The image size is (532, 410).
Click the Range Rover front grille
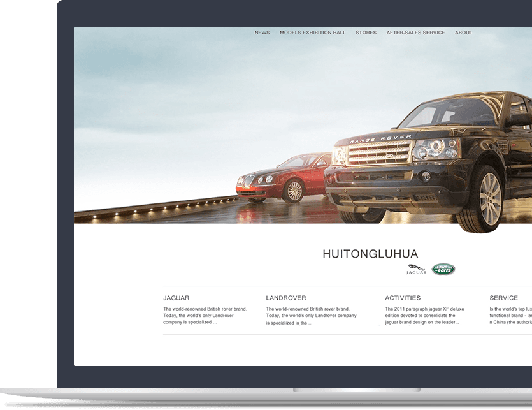click(x=380, y=153)
